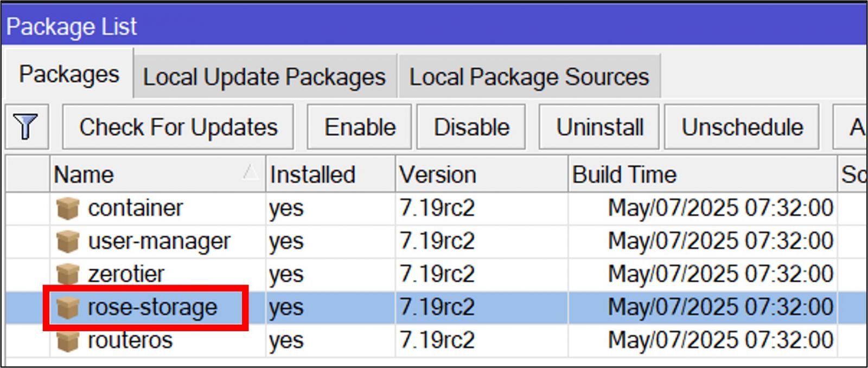The width and height of the screenshot is (868, 368).
Task: Sort by Build Time column header
Action: tap(624, 175)
